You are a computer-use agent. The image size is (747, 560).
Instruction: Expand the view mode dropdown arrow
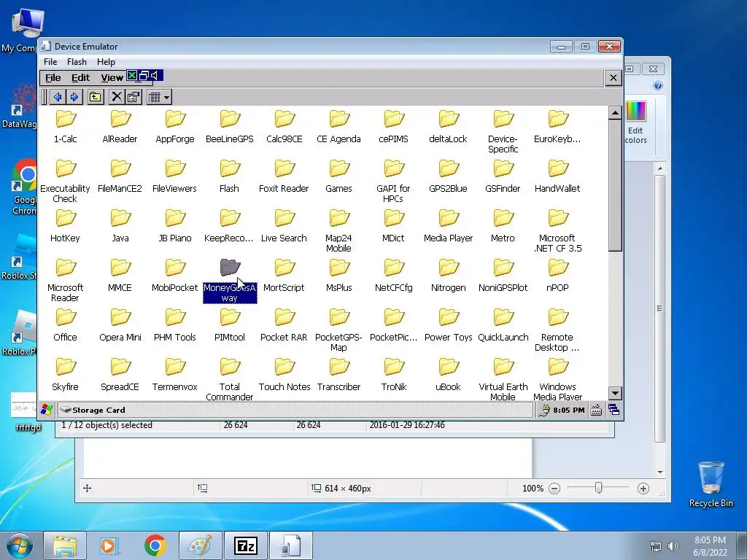tap(166, 97)
